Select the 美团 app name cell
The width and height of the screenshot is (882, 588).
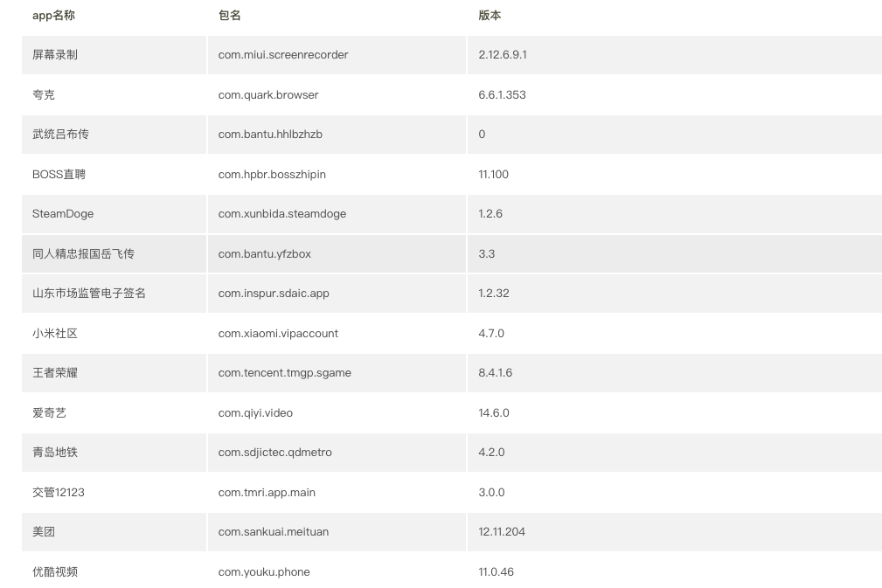pyautogui.click(x=44, y=531)
